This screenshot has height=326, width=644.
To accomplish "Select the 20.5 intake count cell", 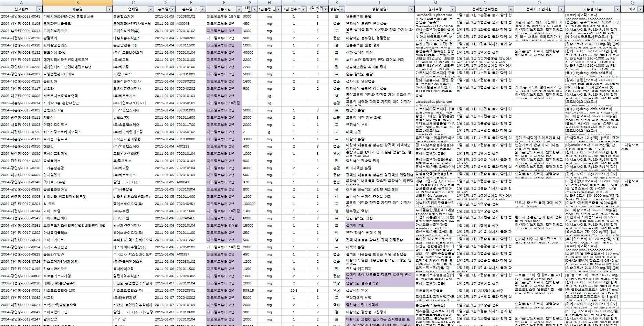I will 294,290.
